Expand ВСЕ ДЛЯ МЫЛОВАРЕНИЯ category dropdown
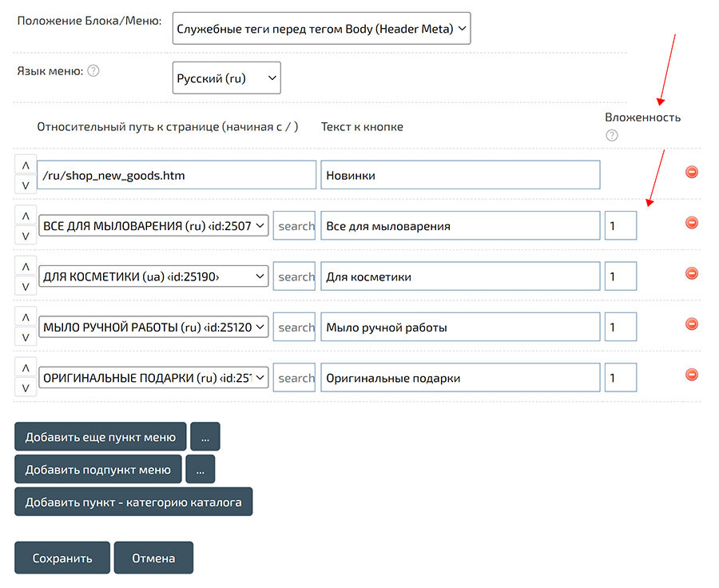 pyautogui.click(x=153, y=226)
